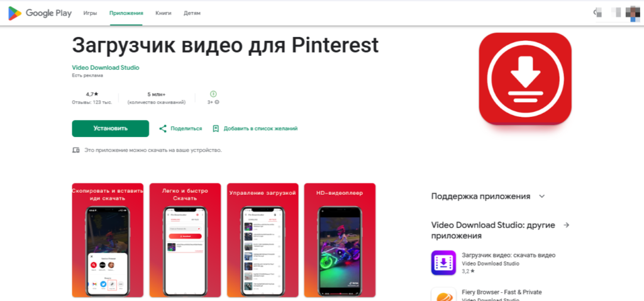The width and height of the screenshot is (644, 301).
Task: Click the share icon next to Поделиться
Action: [163, 129]
